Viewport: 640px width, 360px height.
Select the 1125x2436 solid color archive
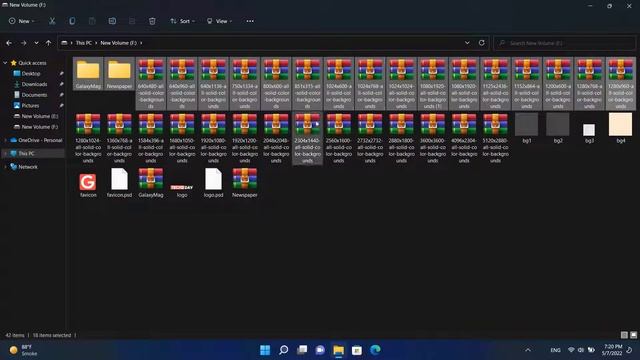(496, 83)
